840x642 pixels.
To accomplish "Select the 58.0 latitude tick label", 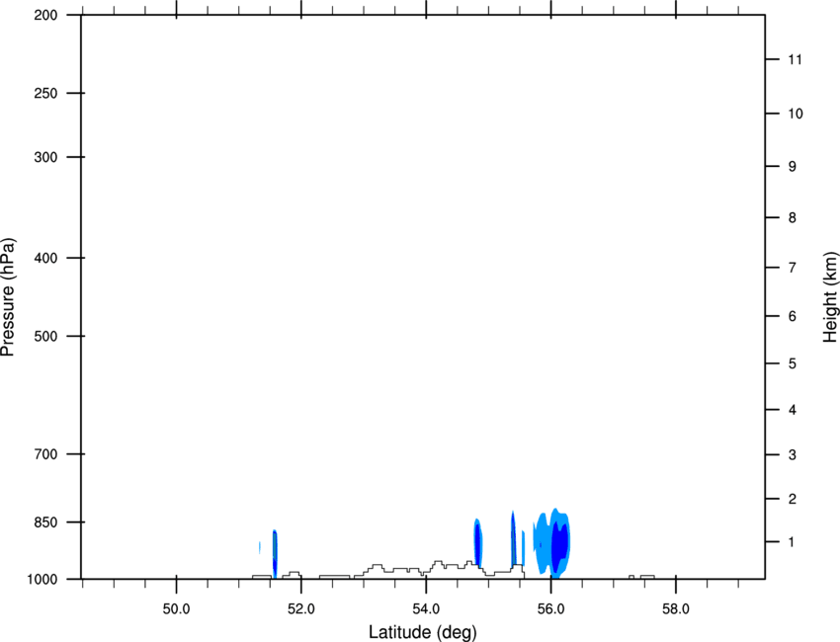I will [676, 609].
